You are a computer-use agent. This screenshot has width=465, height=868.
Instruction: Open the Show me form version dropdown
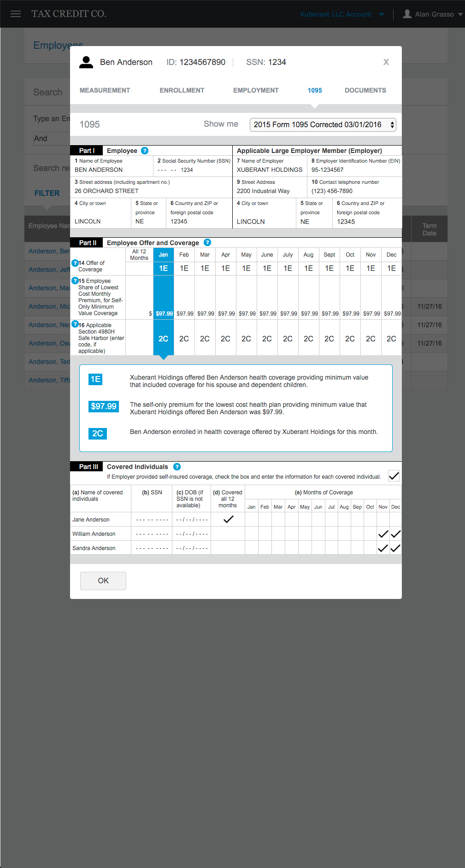click(x=323, y=124)
